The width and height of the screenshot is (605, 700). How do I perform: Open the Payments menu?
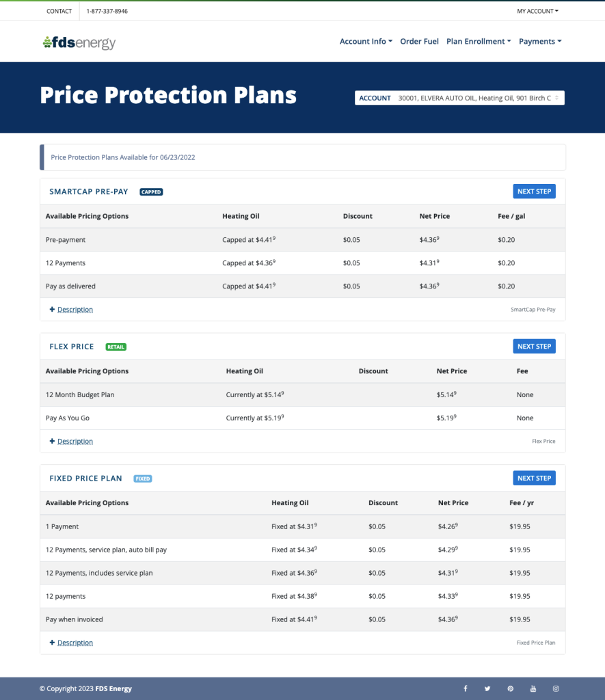tap(540, 42)
